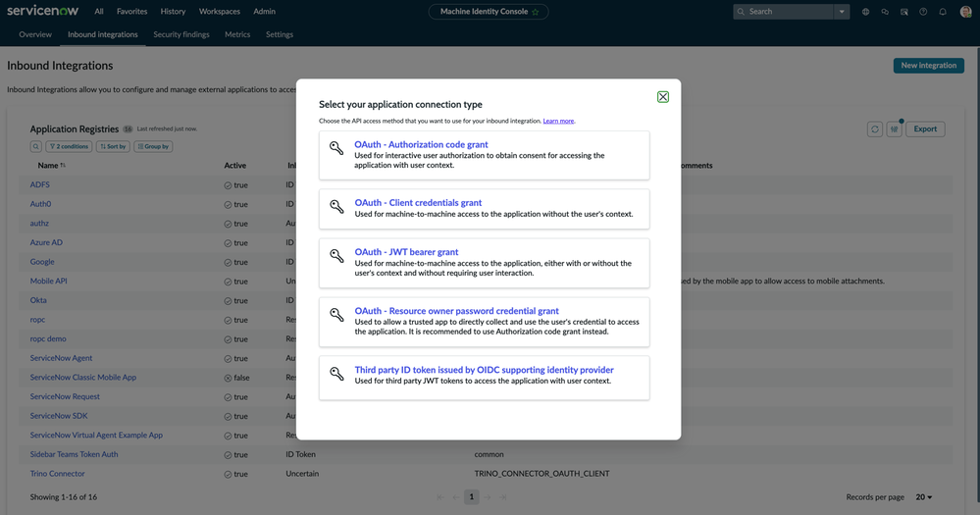Open the Favorites menu
This screenshot has height=515, width=980.
click(x=131, y=11)
